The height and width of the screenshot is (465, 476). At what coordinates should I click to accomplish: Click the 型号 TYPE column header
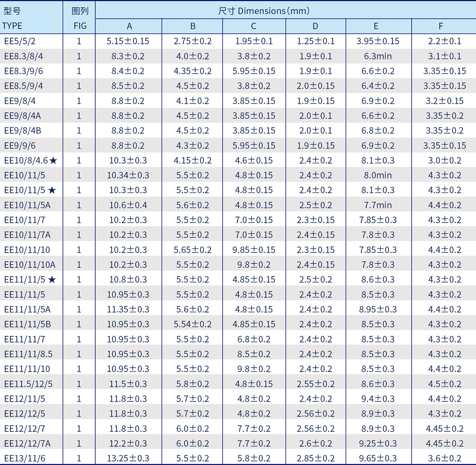pos(12,18)
